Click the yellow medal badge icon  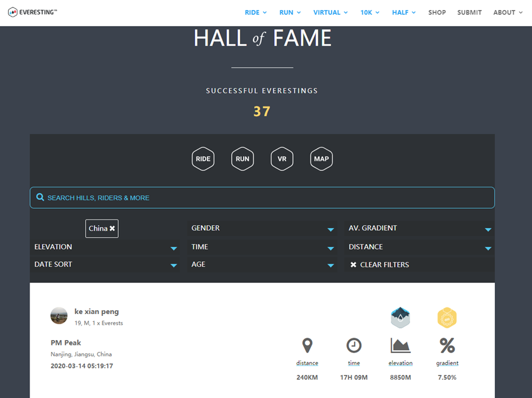[x=447, y=318]
